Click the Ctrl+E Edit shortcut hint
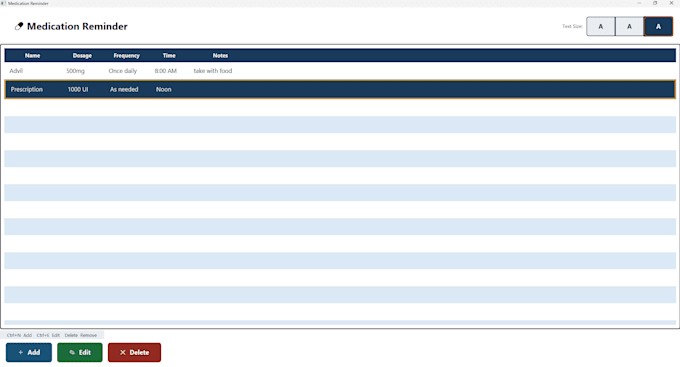Screen dimensions: 680x367 pyautogui.click(x=48, y=335)
